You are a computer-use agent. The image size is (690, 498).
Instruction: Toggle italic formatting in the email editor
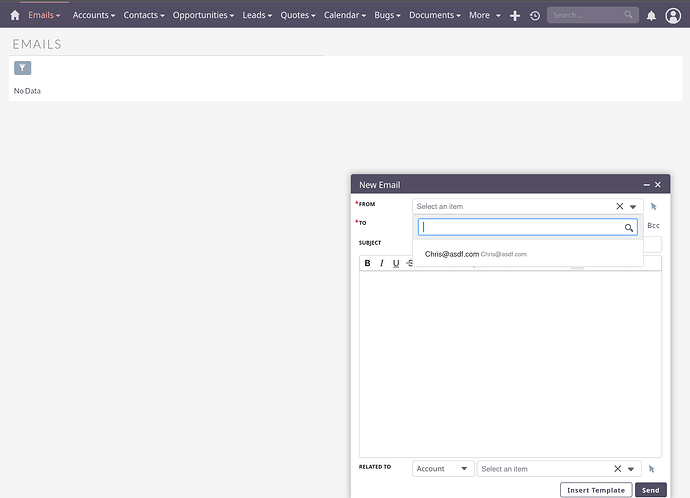[381, 263]
